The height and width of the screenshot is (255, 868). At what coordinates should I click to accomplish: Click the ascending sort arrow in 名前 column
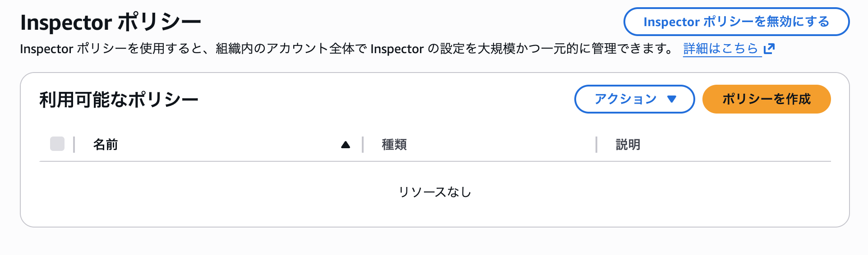point(346,145)
